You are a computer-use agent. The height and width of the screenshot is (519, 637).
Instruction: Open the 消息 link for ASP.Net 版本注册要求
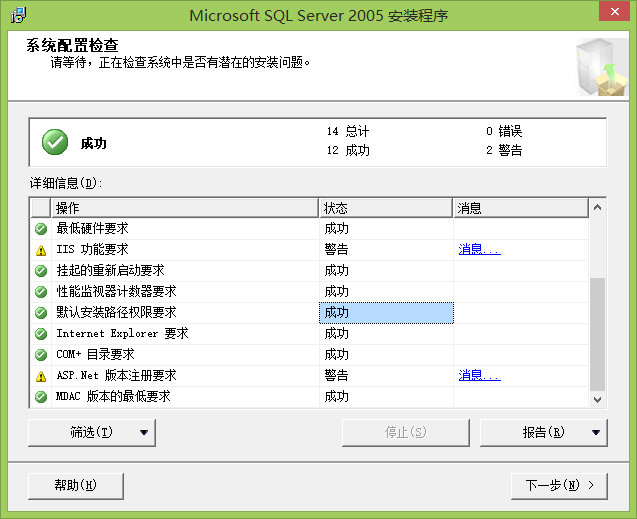point(479,375)
